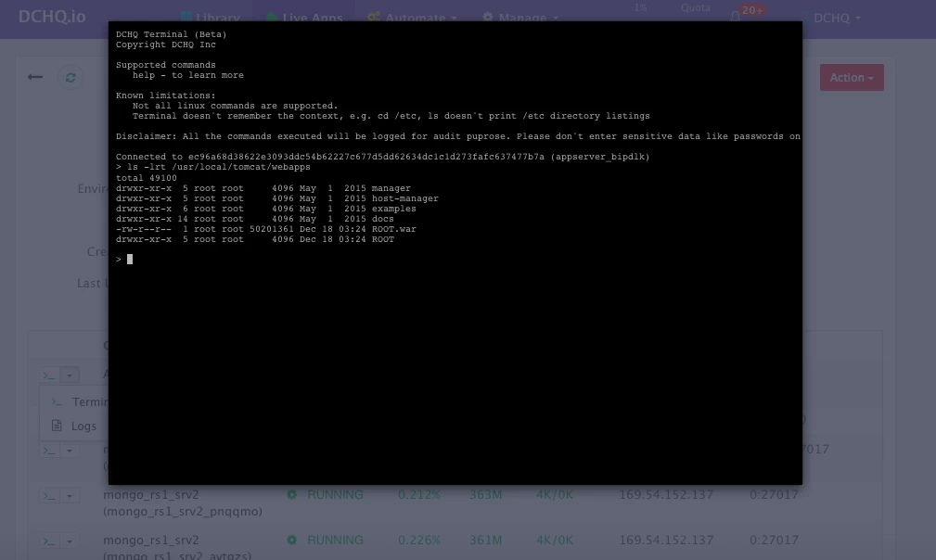Viewport: 936px width, 560px height.
Task: Open the Live Apps nav item
Action: click(x=304, y=18)
